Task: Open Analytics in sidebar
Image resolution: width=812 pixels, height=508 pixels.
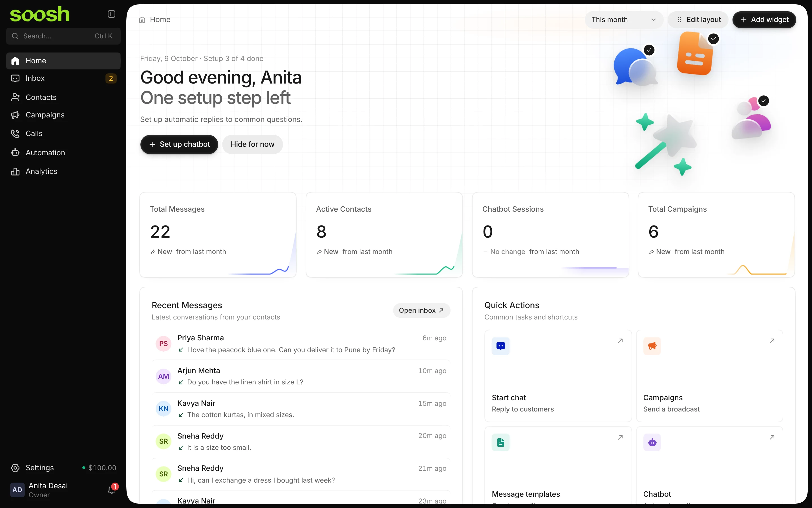Action: 63,171
